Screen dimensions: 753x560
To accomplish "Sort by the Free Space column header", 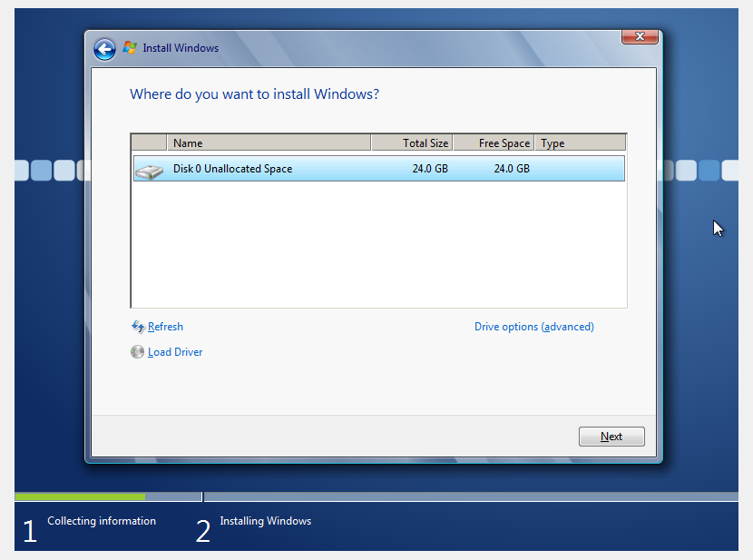I will [x=494, y=143].
